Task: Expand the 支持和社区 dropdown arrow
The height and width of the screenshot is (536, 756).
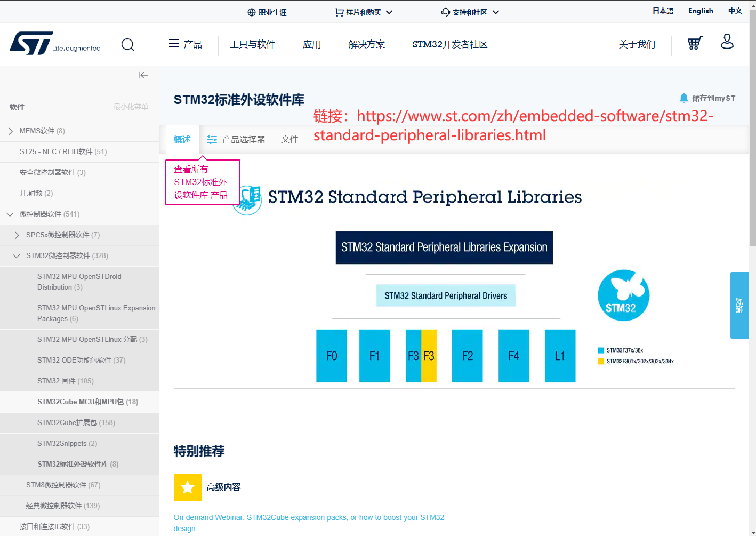Action: [496, 12]
